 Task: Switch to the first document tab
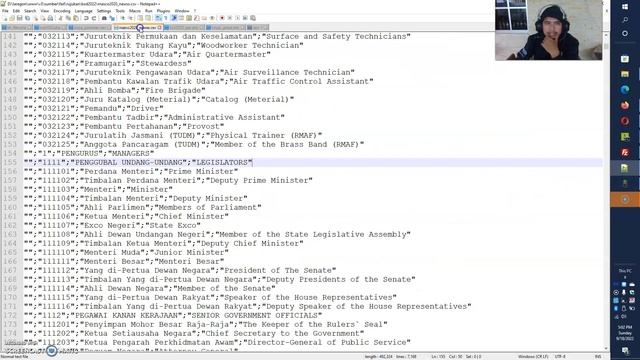[17, 27]
